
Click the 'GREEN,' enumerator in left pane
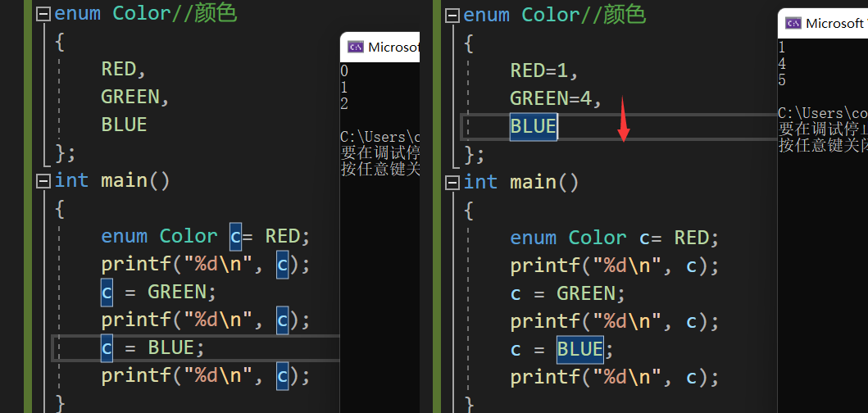click(135, 97)
